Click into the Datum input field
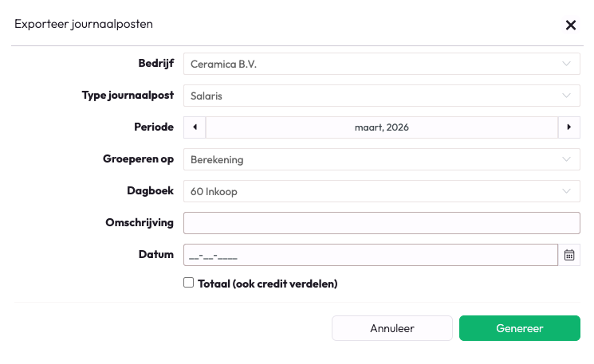Viewport: 594px width, 364px height. (x=370, y=255)
